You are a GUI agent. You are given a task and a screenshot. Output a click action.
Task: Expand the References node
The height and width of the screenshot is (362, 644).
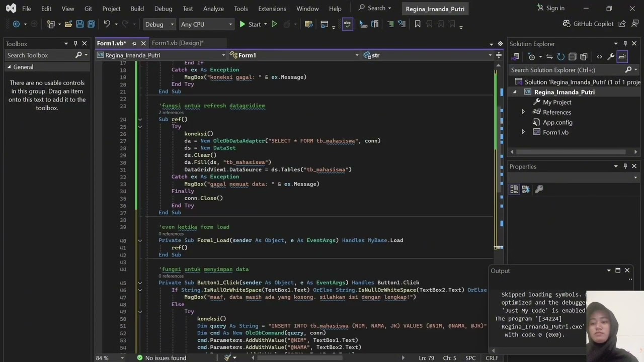click(x=523, y=112)
